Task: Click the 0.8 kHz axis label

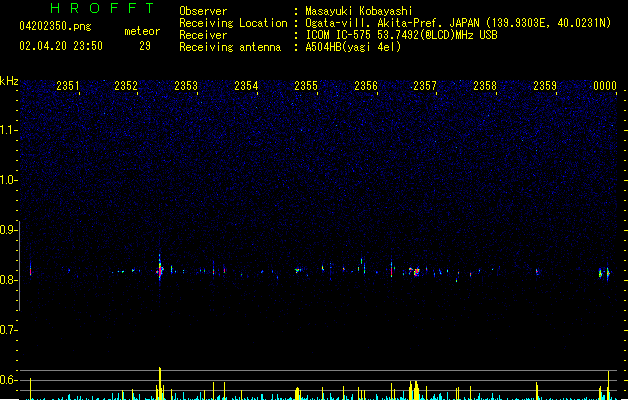Action: [x=8, y=280]
